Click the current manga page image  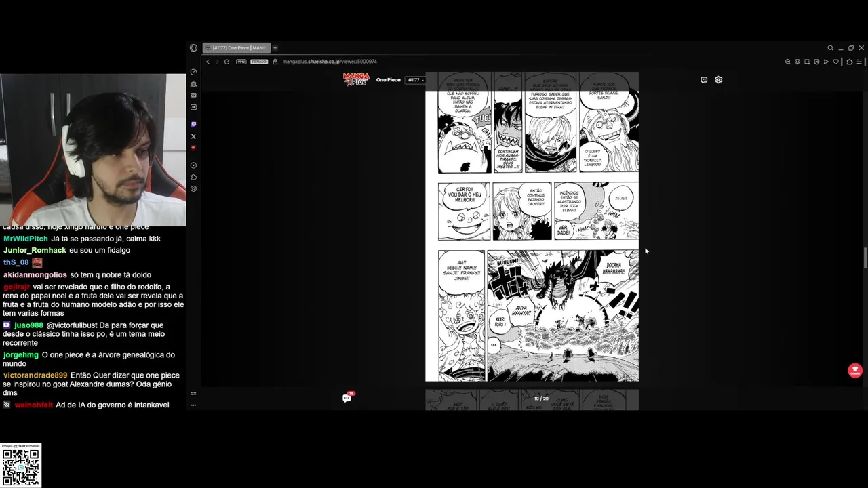532,227
